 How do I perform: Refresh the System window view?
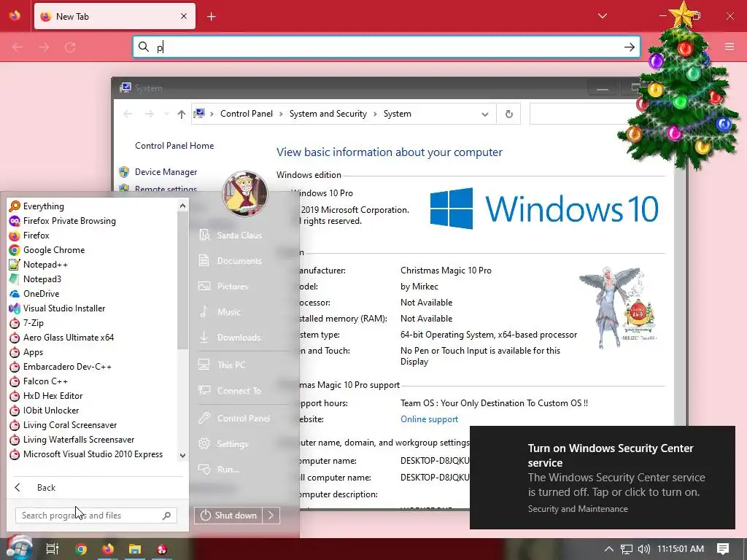click(508, 114)
